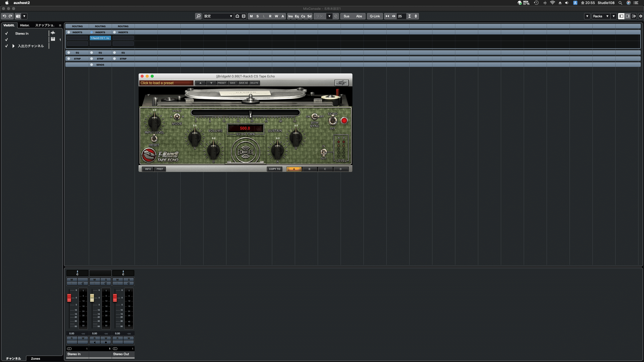
Task: Open the Racks dropdown at top right
Action: tap(601, 16)
